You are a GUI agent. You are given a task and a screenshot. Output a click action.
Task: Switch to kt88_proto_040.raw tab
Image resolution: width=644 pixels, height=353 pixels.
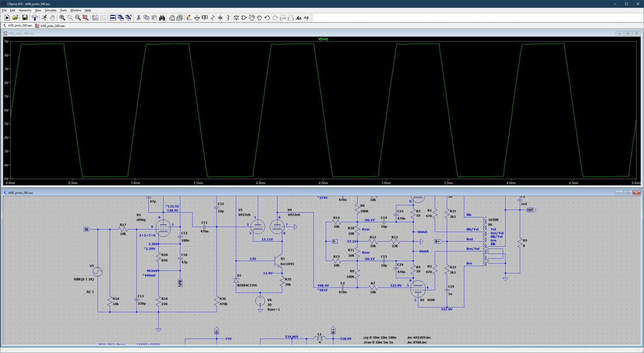(x=50, y=26)
